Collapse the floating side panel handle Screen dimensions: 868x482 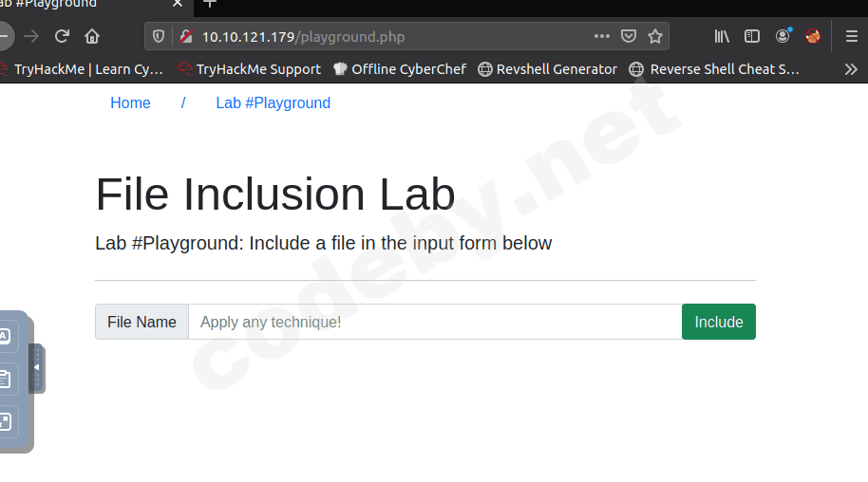[x=36, y=367]
